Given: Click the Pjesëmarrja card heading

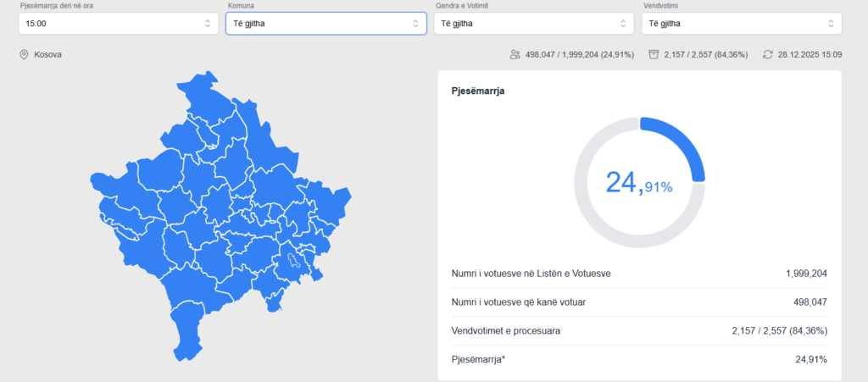Looking at the screenshot, I should [x=478, y=90].
